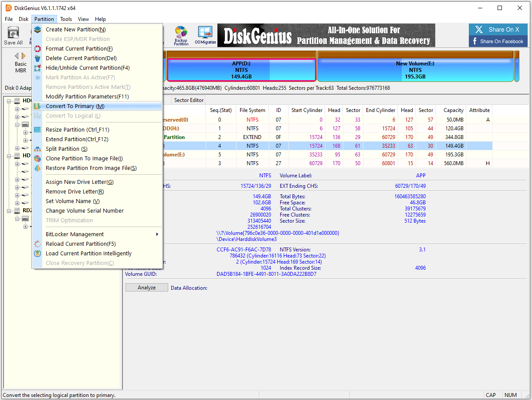Click the NTFS Version value 3.1
532x400 pixels.
(x=422, y=250)
